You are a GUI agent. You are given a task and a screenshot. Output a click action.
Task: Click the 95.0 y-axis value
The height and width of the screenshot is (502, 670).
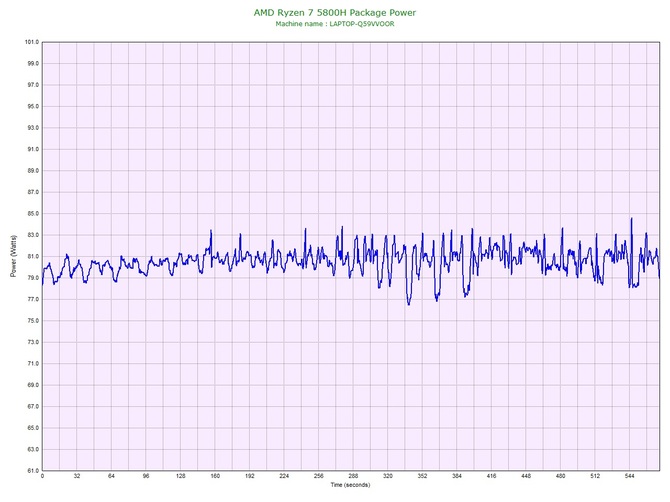click(32, 106)
